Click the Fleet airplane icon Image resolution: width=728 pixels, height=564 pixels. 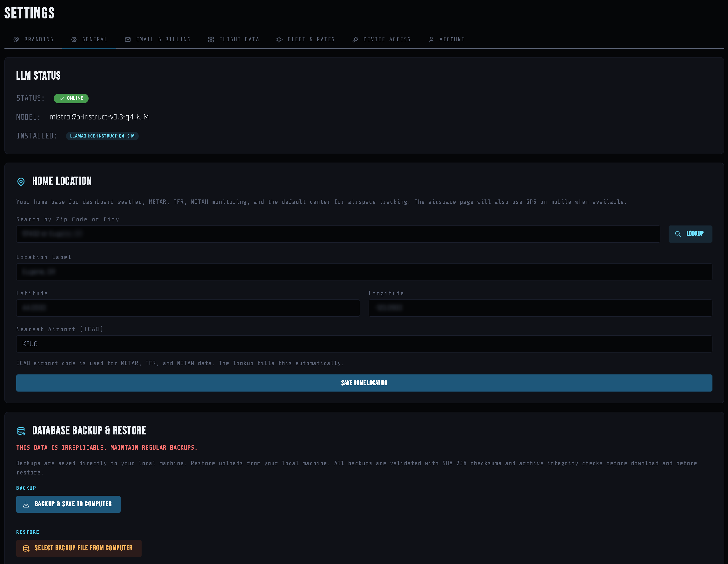(x=279, y=40)
